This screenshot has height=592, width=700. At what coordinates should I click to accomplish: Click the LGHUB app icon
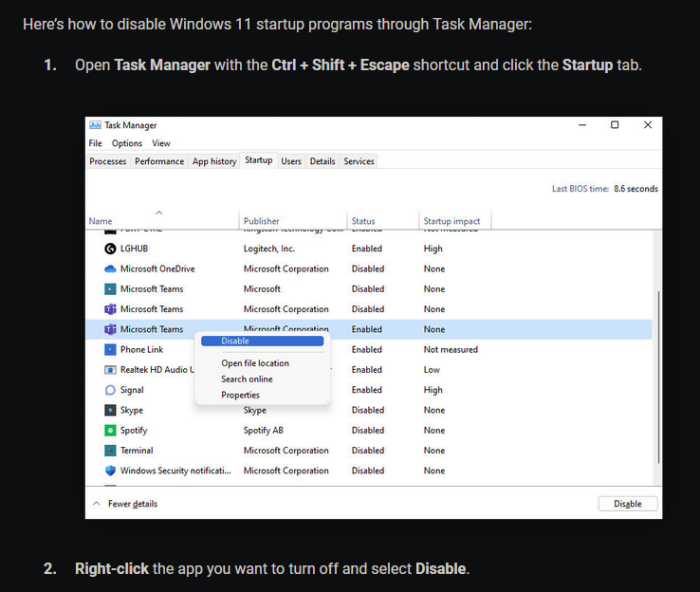tap(110, 249)
